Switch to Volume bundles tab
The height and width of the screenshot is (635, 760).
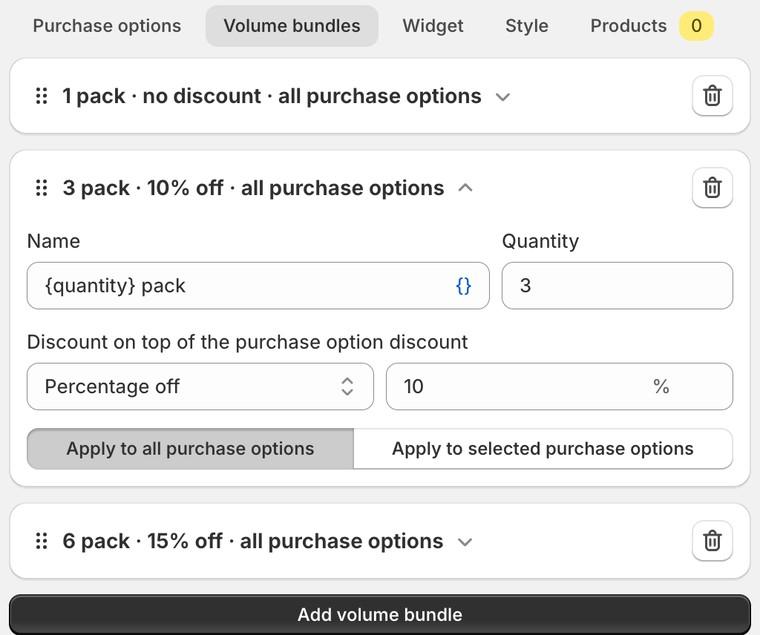click(x=292, y=26)
